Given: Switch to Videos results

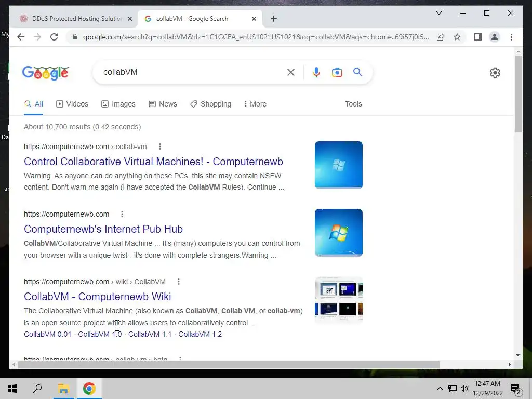Looking at the screenshot, I should 72,104.
